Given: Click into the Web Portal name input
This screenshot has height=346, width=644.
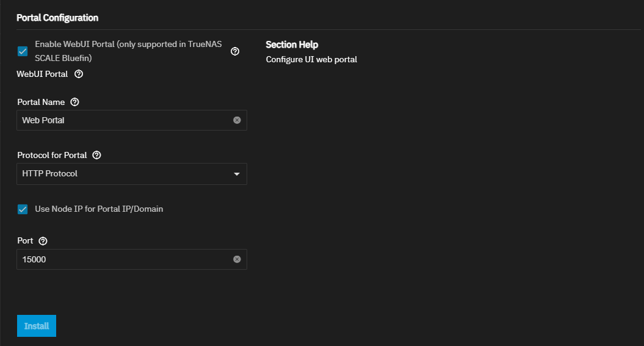Looking at the screenshot, I should 122,120.
